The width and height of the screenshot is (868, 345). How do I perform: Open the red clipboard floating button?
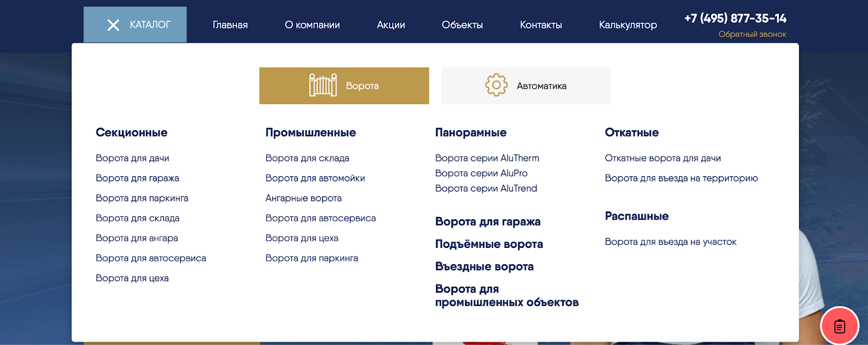click(839, 326)
